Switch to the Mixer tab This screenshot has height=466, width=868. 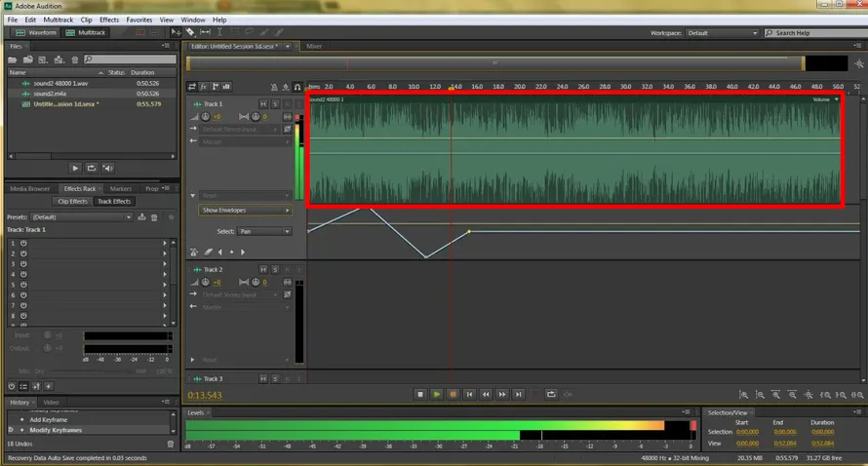click(x=314, y=47)
